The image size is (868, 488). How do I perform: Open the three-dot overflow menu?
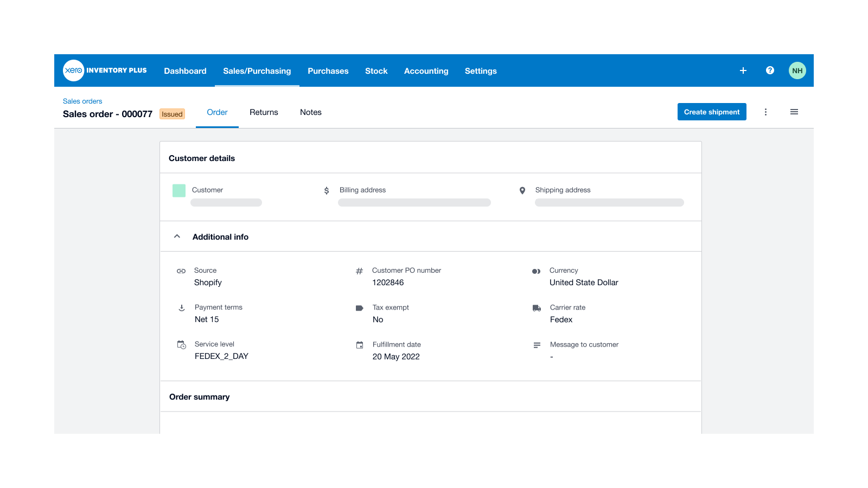766,112
